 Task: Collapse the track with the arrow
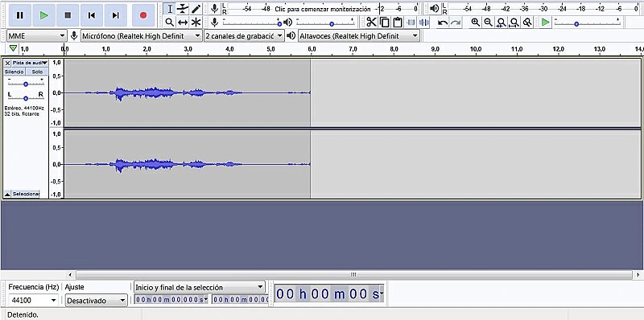click(x=7, y=194)
